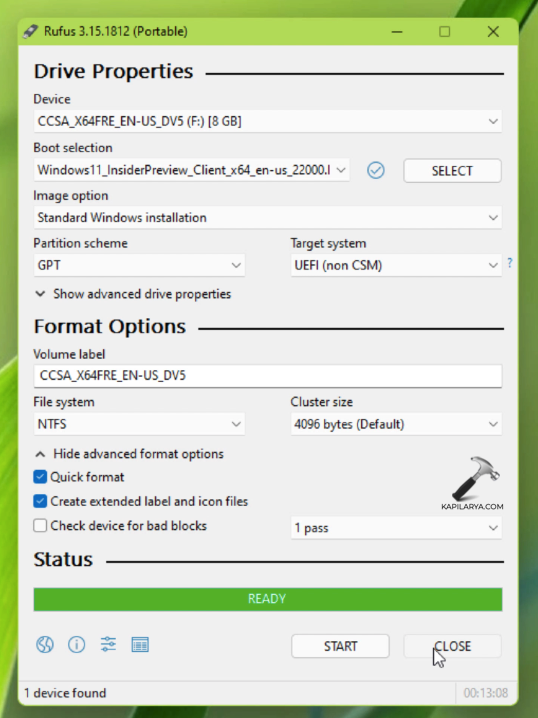Viewport: 538px width, 718px height.
Task: Enable Check device for bad blocks
Action: click(40, 525)
